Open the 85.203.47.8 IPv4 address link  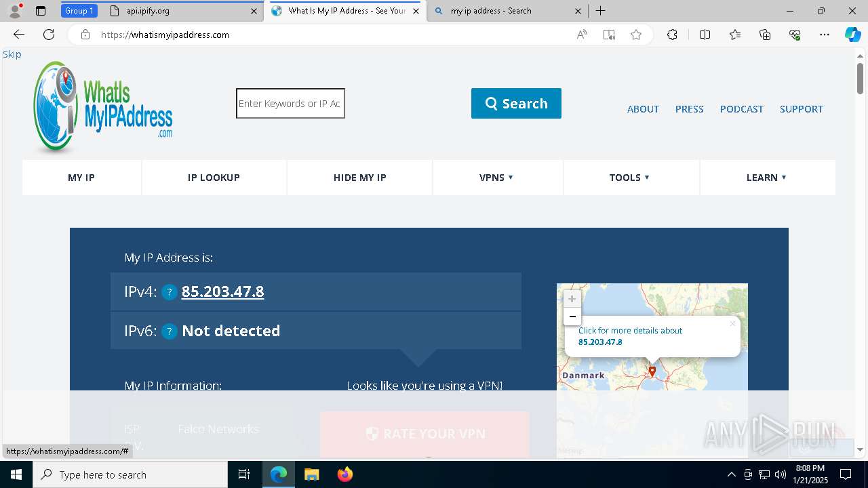click(222, 291)
